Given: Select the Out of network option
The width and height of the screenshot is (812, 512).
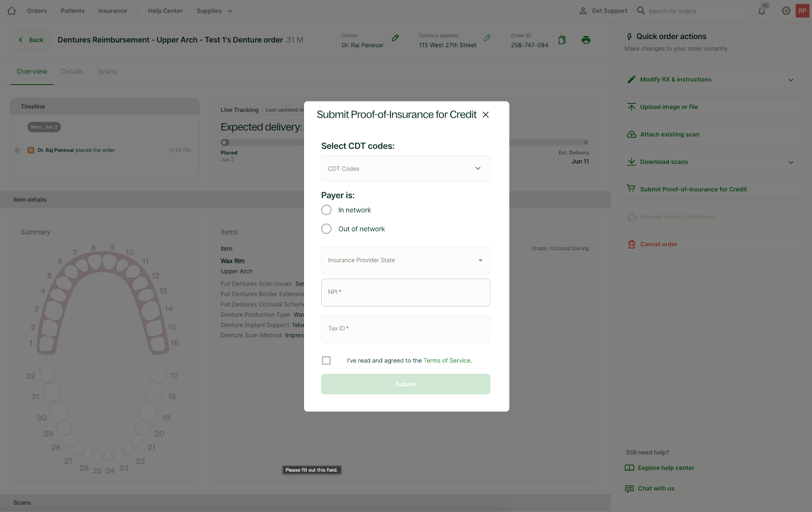Looking at the screenshot, I should [326, 229].
